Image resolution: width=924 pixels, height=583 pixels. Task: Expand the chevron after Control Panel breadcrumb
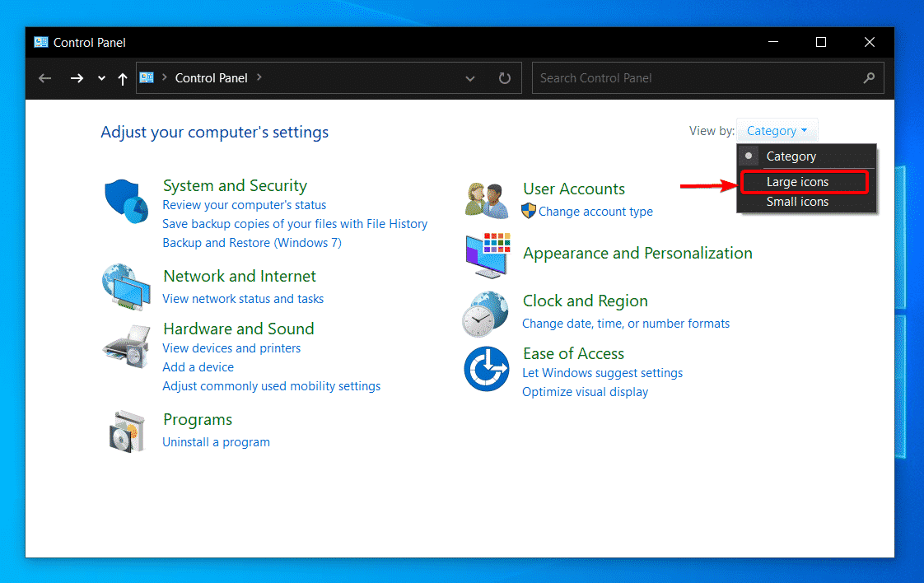259,77
